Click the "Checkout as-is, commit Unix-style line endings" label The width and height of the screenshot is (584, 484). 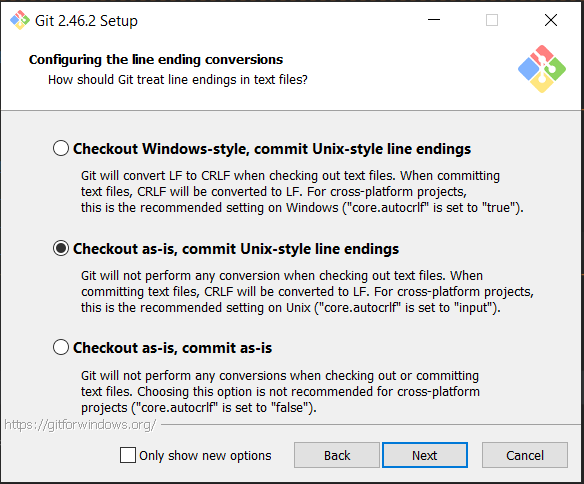tap(236, 249)
